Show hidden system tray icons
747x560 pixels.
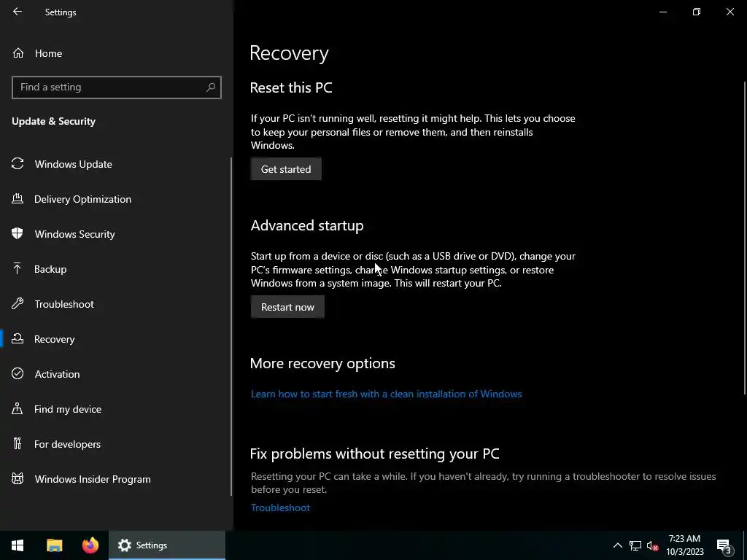[x=617, y=545]
